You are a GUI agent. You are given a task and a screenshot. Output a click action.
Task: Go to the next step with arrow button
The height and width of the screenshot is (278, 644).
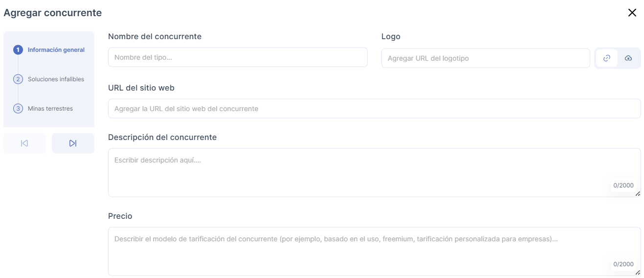coord(73,143)
